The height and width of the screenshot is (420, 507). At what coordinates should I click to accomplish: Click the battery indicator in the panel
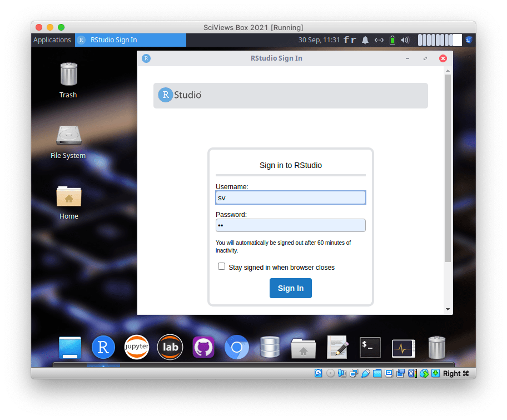(392, 40)
